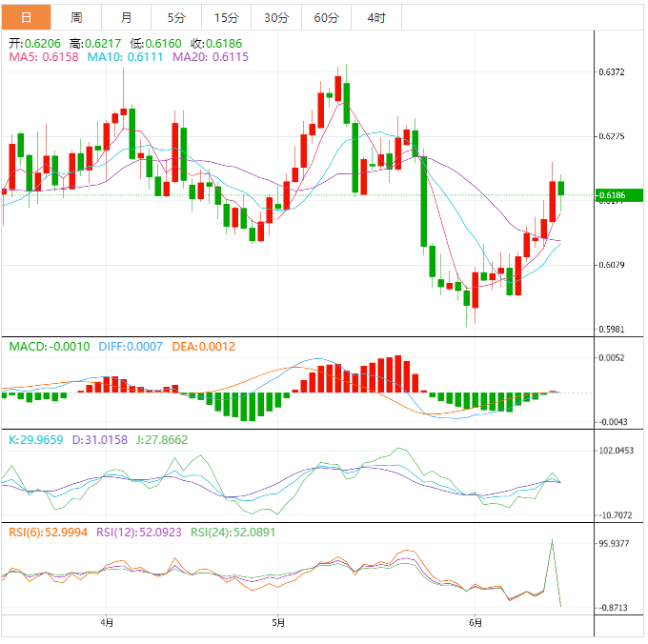Click the K value label in KDJ panel

point(36,439)
